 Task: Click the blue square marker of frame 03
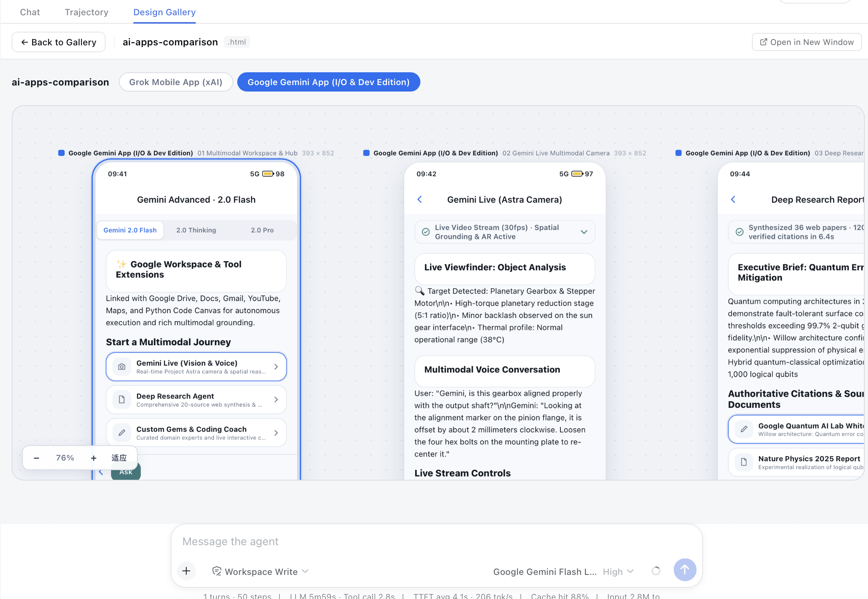(679, 153)
